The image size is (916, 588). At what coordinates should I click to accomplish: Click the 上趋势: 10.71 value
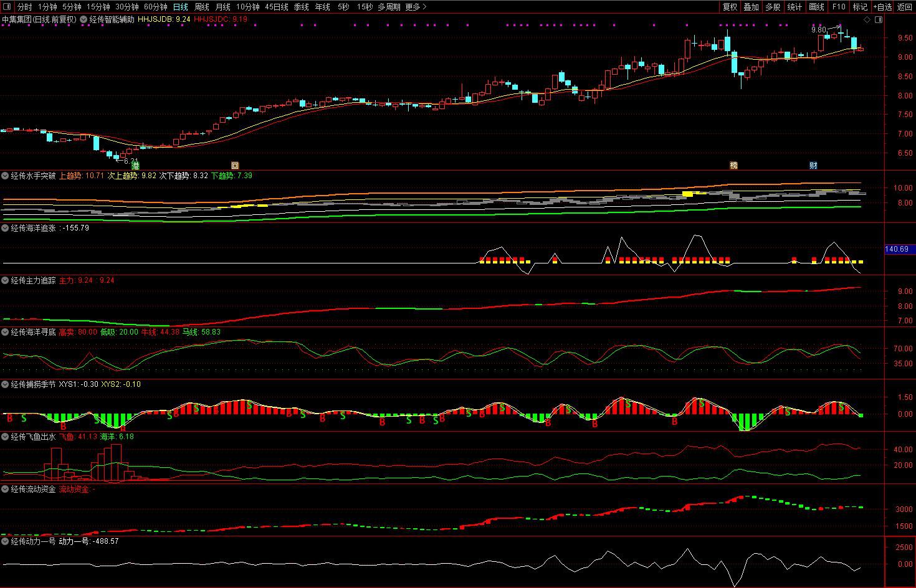point(82,176)
